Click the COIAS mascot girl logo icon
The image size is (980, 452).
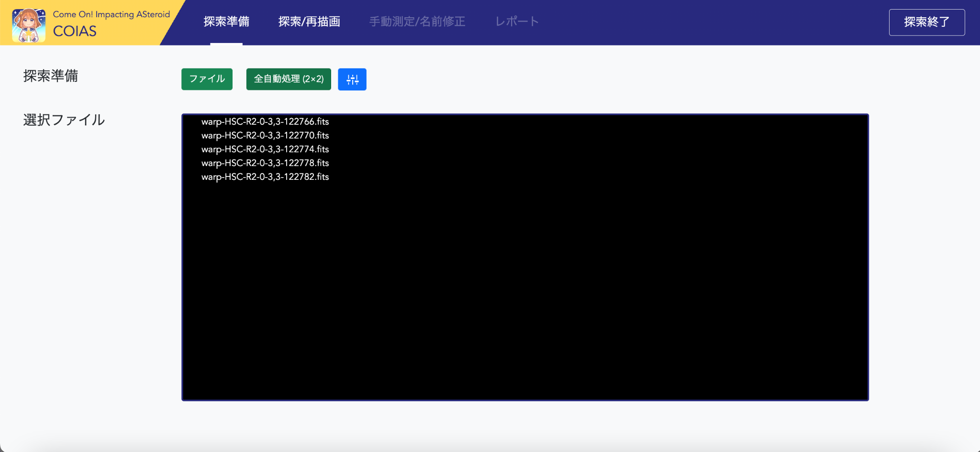(x=29, y=25)
